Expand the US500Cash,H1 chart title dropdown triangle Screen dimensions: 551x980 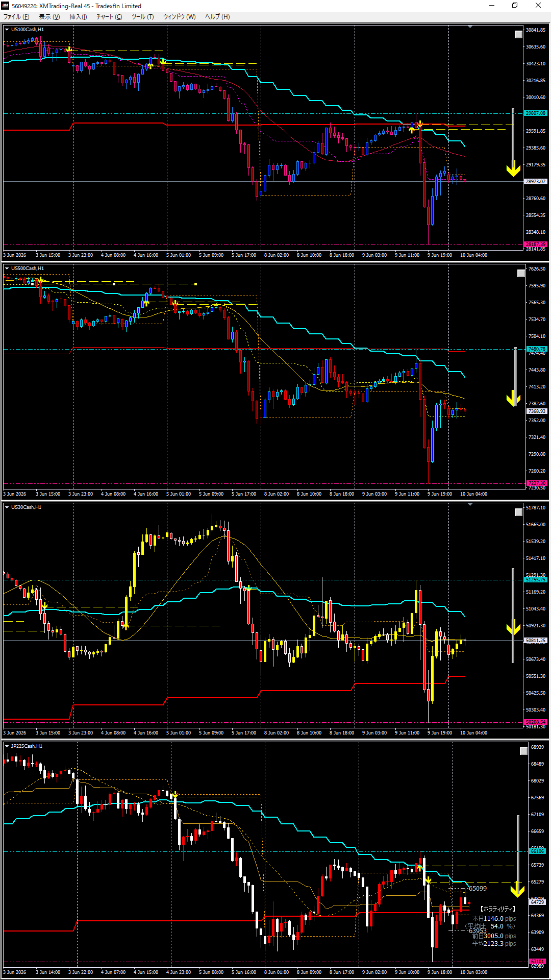coord(7,268)
